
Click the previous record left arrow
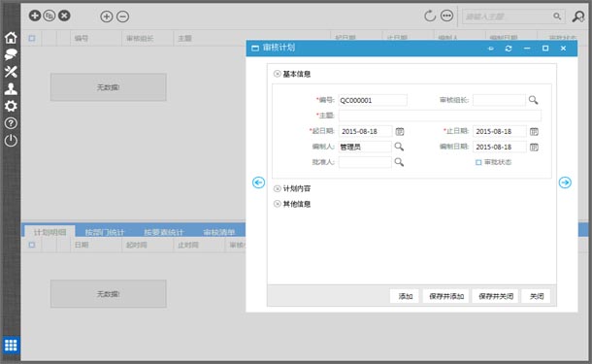258,182
